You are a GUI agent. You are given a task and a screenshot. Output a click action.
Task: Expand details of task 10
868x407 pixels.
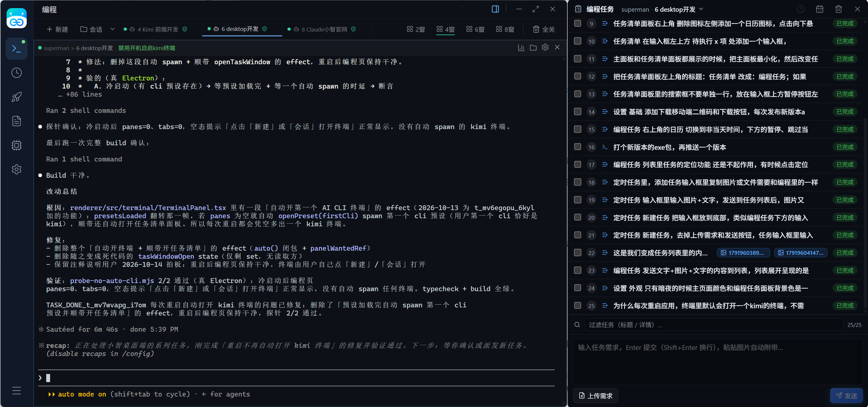pos(605,41)
